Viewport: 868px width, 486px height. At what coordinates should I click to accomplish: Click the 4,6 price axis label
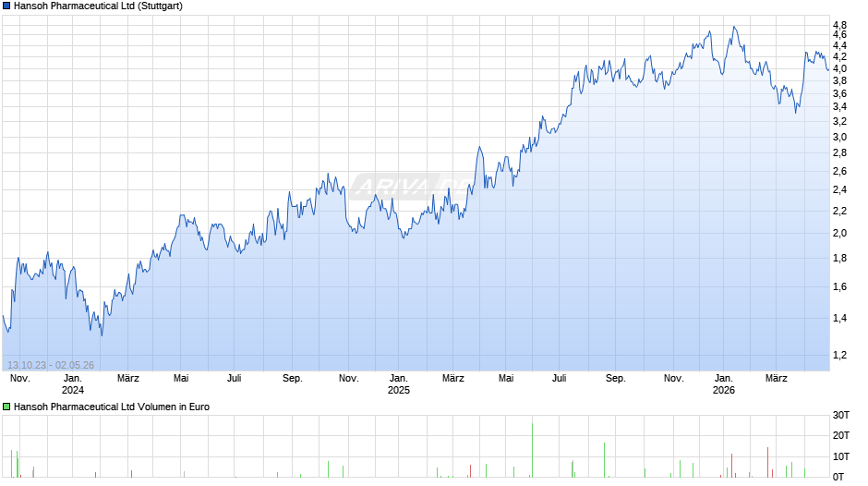(839, 34)
